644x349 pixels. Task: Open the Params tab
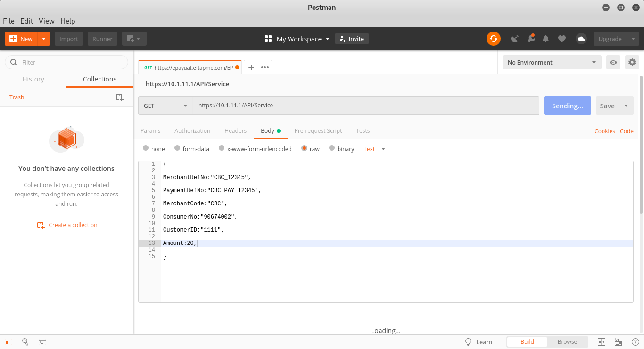click(x=150, y=130)
